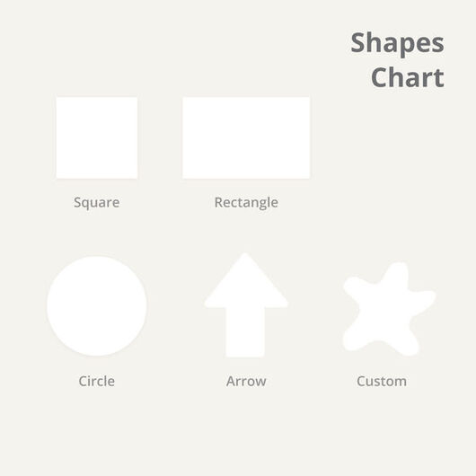This screenshot has width=476, height=476.
Task: Pick the white circle shape
Action: (x=97, y=306)
